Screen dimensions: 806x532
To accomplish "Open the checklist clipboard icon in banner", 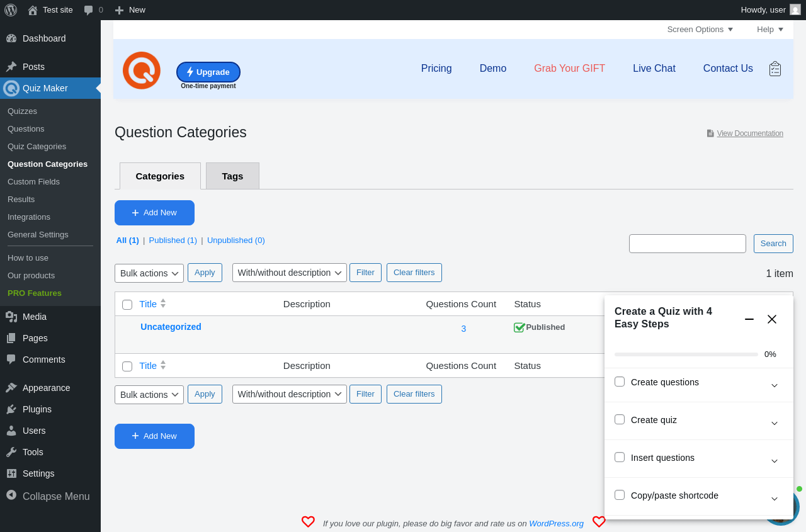I will coord(775,69).
